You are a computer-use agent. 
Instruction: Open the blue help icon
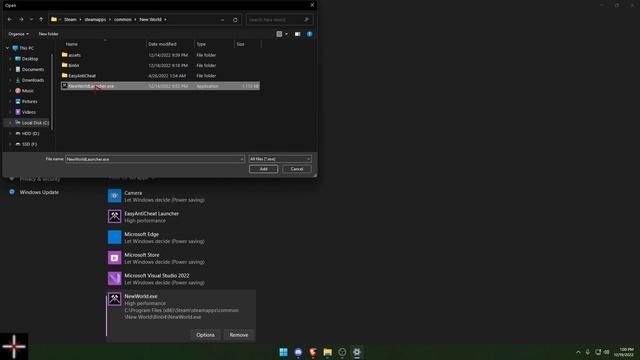(309, 34)
